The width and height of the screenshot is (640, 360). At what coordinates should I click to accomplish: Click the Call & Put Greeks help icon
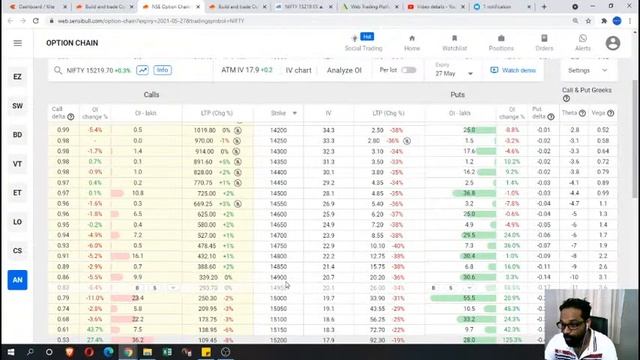(x=566, y=98)
